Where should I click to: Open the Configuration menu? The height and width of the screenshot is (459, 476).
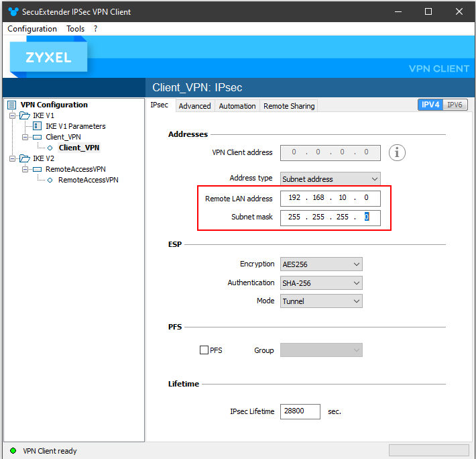click(x=32, y=29)
